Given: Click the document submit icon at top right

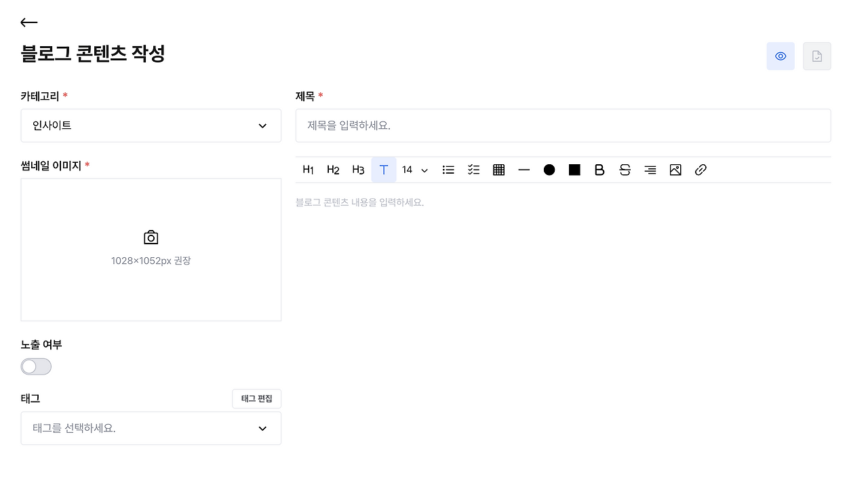Looking at the screenshot, I should point(816,56).
